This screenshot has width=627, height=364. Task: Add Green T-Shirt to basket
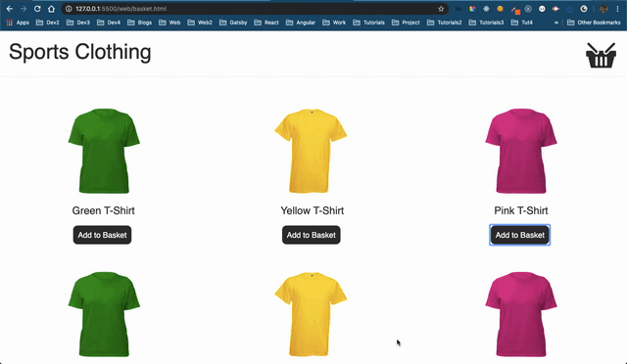[102, 235]
